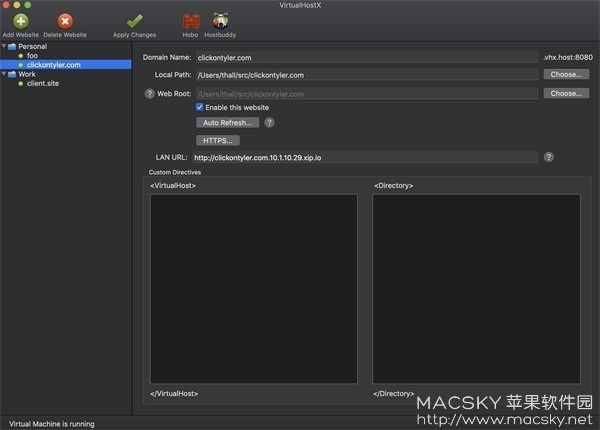Click the Custom Directives label

tap(175, 172)
